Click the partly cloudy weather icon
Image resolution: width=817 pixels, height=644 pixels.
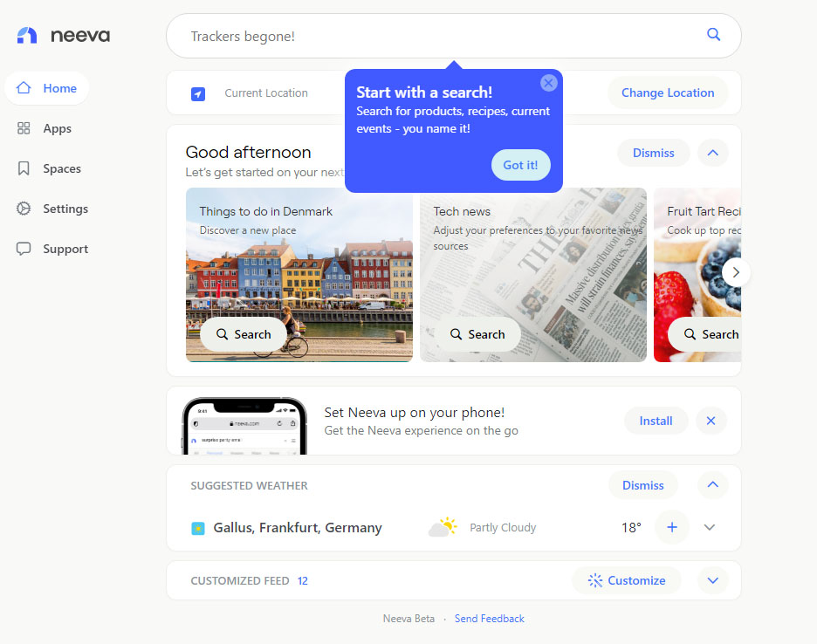pos(443,527)
